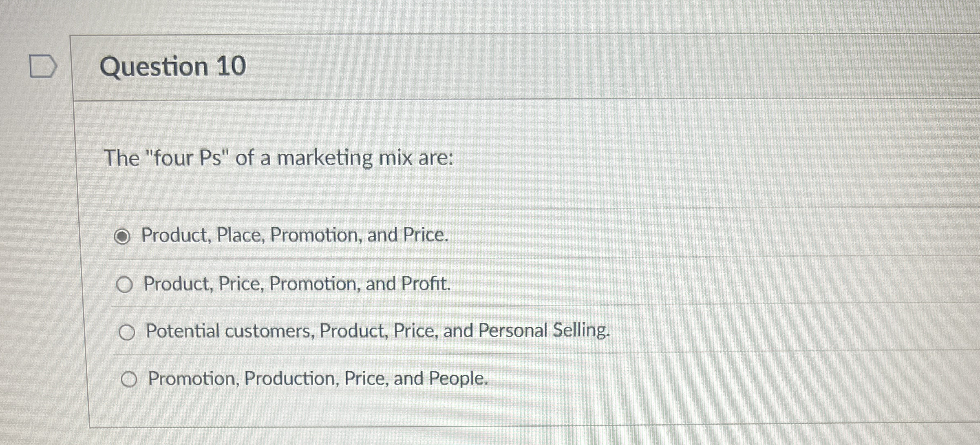This screenshot has width=980, height=445.
Task: Flag Question 10 using the bookmark icon
Action: tap(43, 67)
